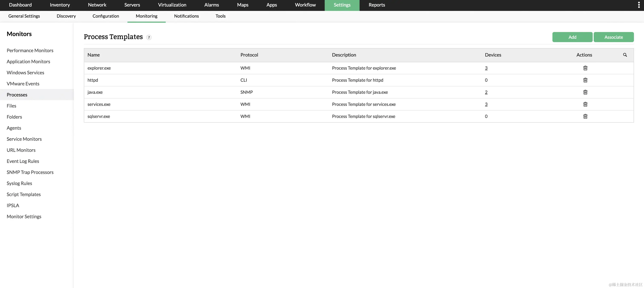Select CLI protocol cell for httpd
The image size is (644, 288).
[x=243, y=80]
